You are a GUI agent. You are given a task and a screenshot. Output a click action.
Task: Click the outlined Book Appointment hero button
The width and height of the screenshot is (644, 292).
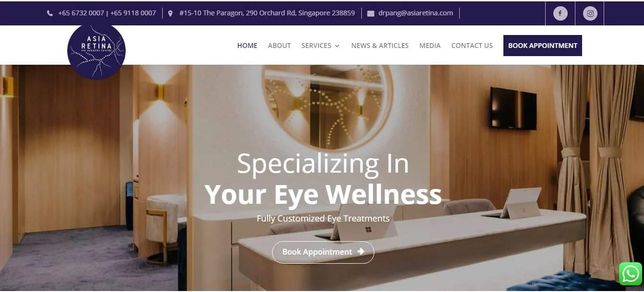coord(323,252)
